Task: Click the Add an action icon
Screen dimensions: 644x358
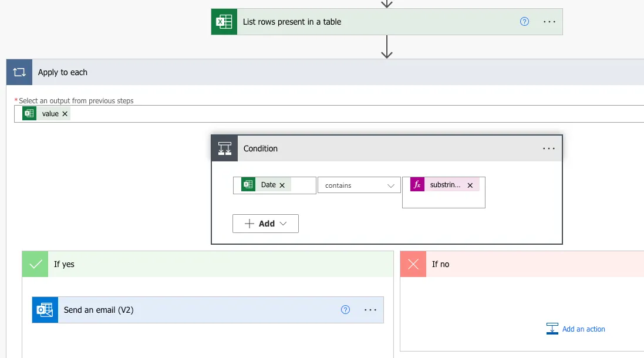Action: [552, 329]
